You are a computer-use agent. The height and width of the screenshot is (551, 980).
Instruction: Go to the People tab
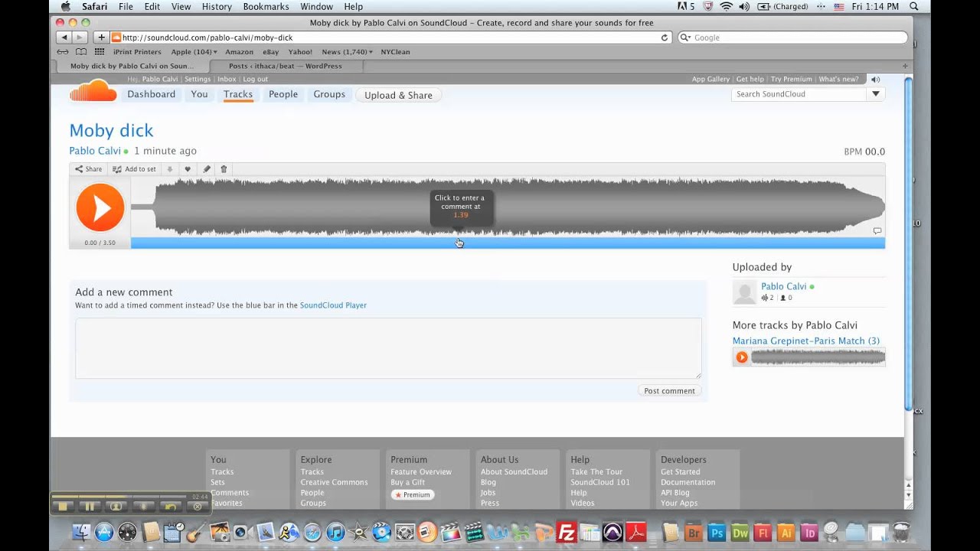coord(283,94)
